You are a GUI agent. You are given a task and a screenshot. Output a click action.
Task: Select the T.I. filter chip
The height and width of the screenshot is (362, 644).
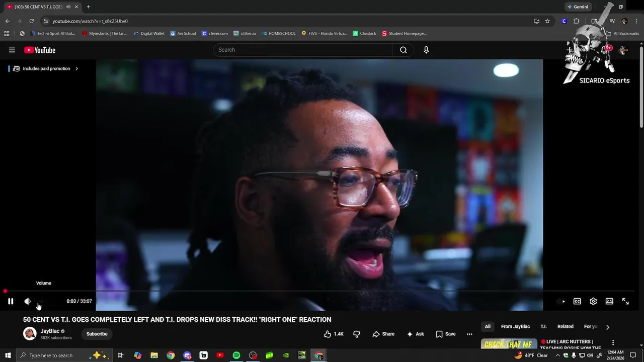[543, 327]
